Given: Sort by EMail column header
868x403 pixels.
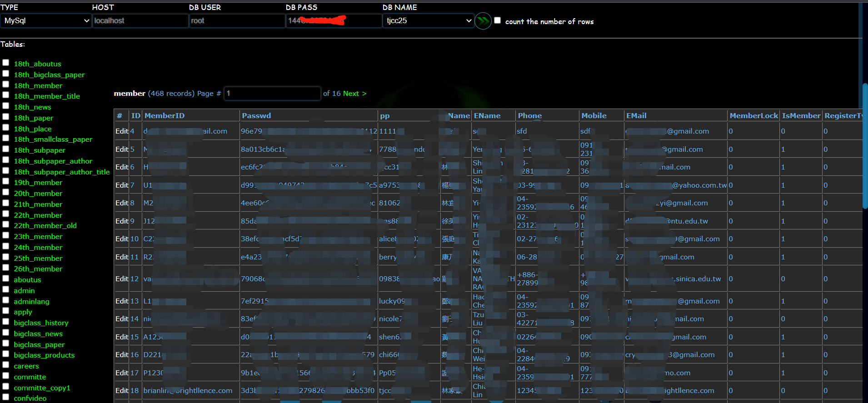Looking at the screenshot, I should 636,115.
